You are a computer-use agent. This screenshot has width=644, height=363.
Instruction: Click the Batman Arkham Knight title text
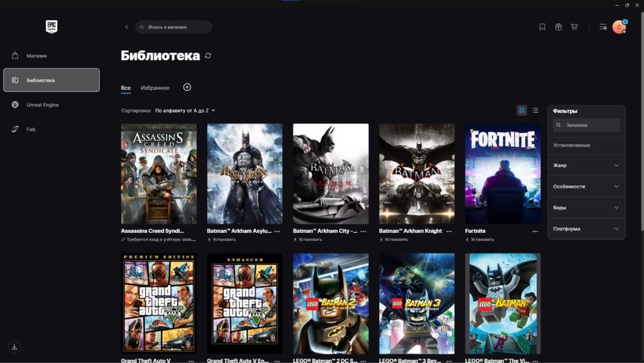pos(410,231)
